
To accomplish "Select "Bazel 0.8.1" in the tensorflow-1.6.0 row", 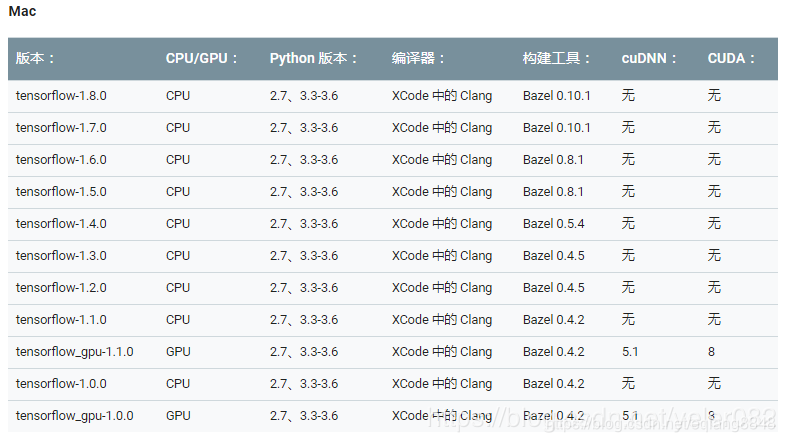I will (x=553, y=160).
